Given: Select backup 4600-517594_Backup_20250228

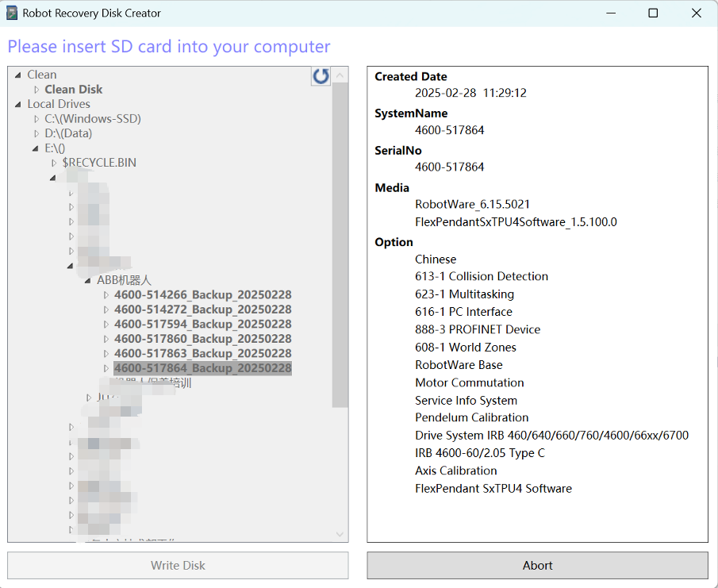Looking at the screenshot, I should click(203, 325).
